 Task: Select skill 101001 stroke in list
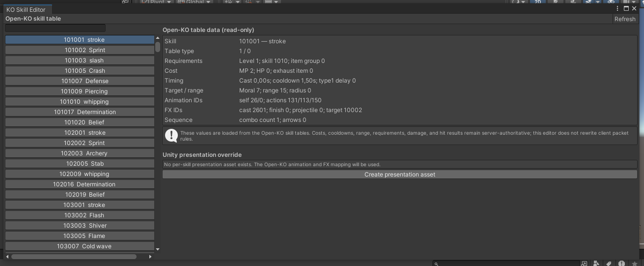coord(80,40)
